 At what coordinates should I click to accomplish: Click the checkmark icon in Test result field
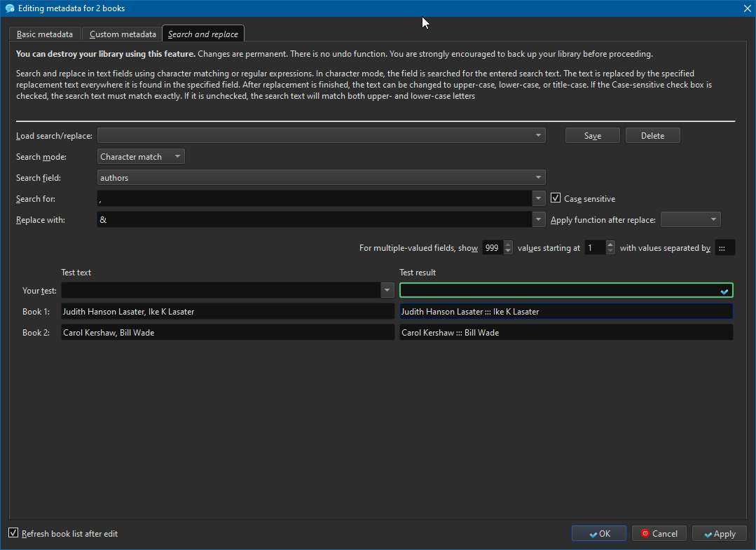724,291
